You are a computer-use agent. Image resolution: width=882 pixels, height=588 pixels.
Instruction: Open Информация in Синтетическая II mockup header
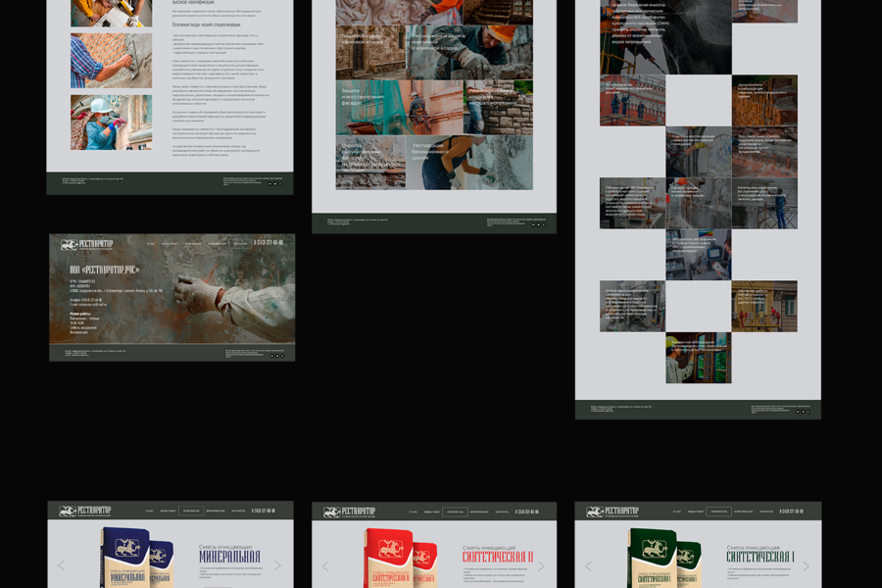tap(479, 512)
